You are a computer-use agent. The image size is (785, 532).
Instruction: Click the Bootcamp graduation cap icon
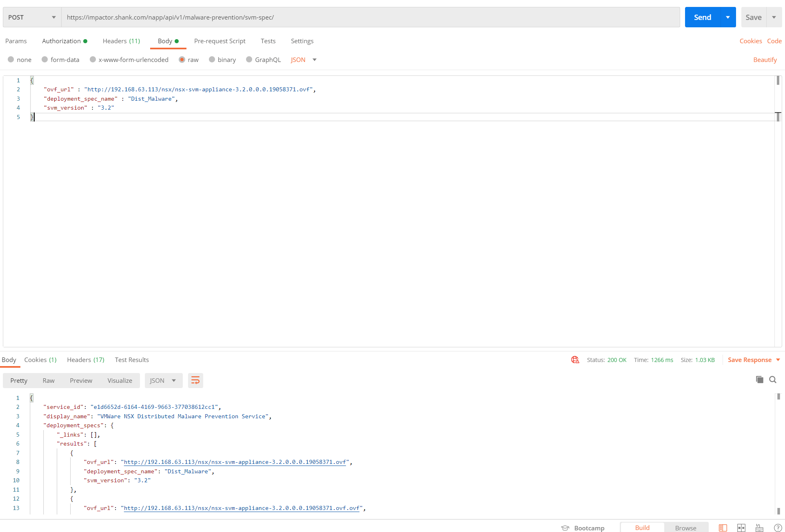tap(565, 528)
